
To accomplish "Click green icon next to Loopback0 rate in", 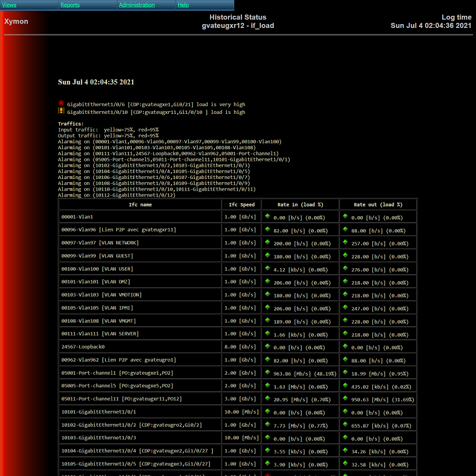I will coord(267,346).
